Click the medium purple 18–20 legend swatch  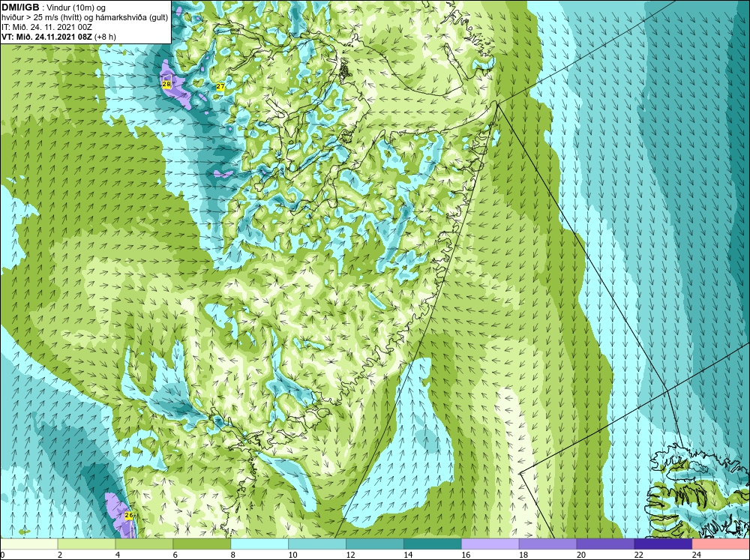pyautogui.click(x=547, y=544)
